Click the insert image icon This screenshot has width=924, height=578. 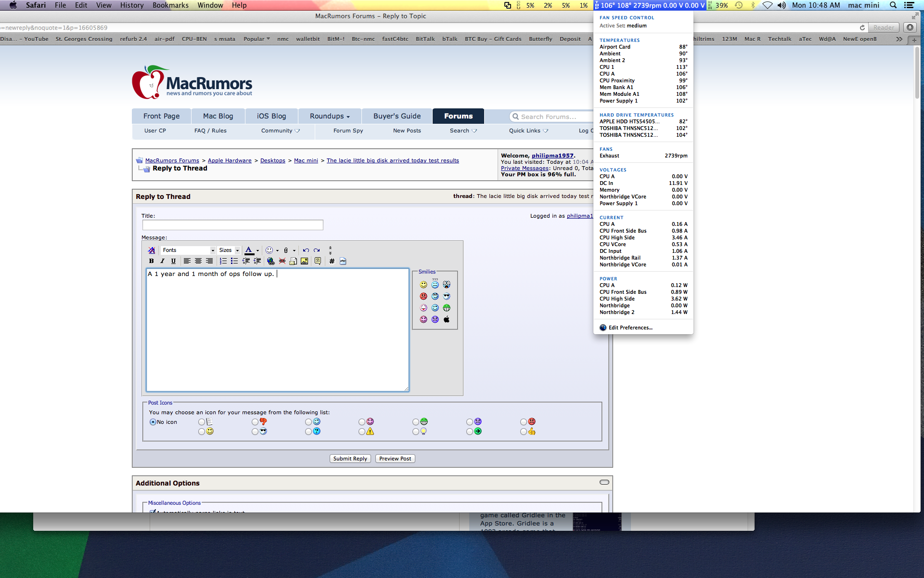(x=304, y=261)
